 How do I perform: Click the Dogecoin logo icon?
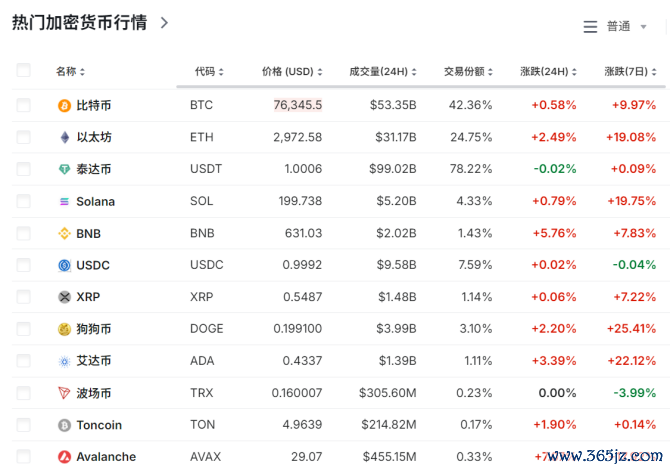(x=65, y=329)
